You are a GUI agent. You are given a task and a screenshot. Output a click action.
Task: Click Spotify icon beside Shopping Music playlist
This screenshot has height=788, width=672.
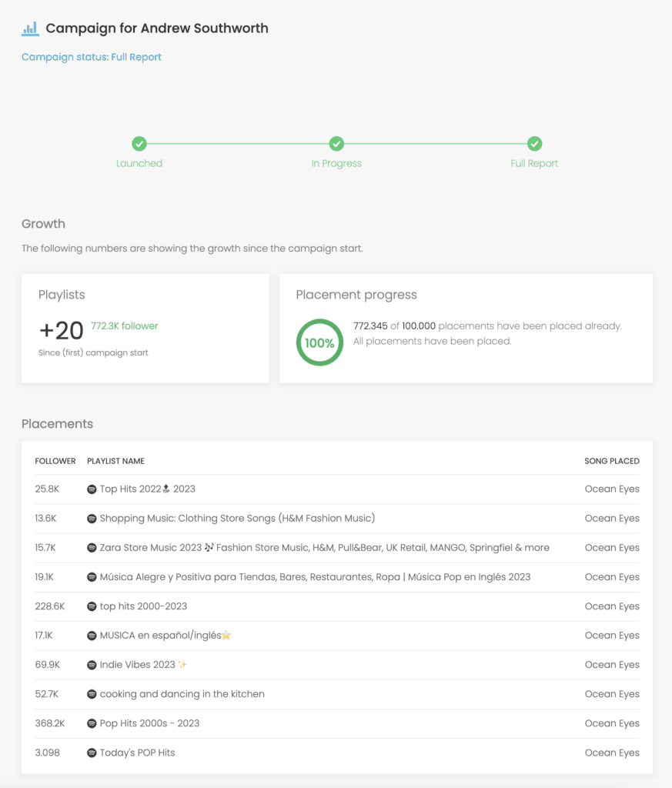coord(92,519)
